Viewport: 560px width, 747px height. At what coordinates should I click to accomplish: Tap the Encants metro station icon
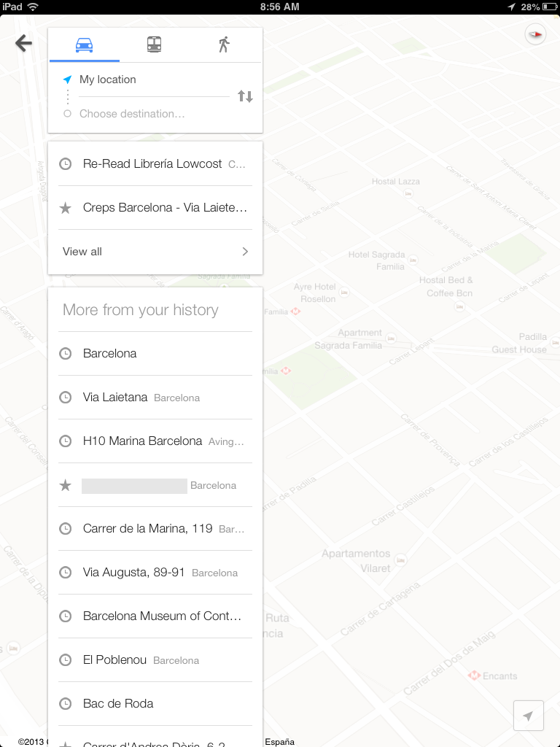click(474, 676)
